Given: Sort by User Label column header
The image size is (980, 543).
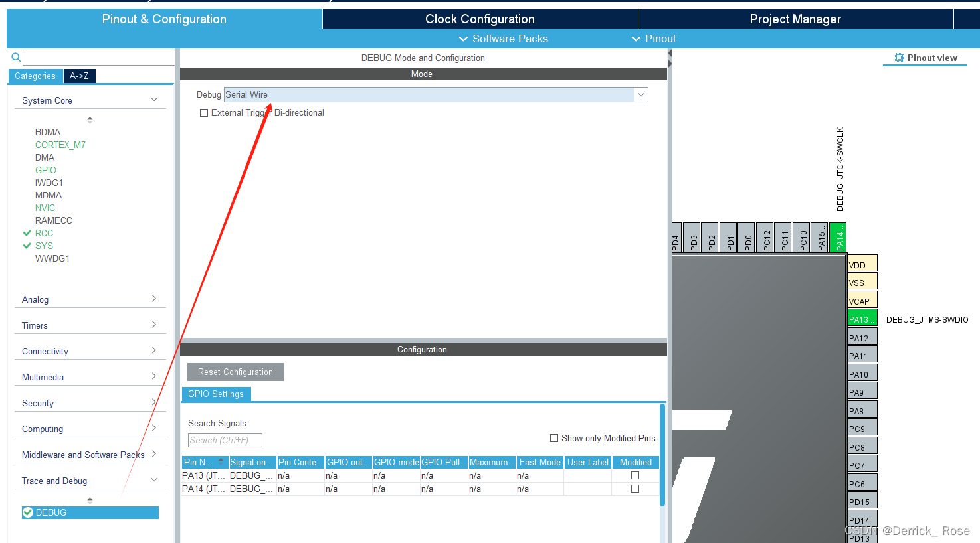Looking at the screenshot, I should point(587,462).
